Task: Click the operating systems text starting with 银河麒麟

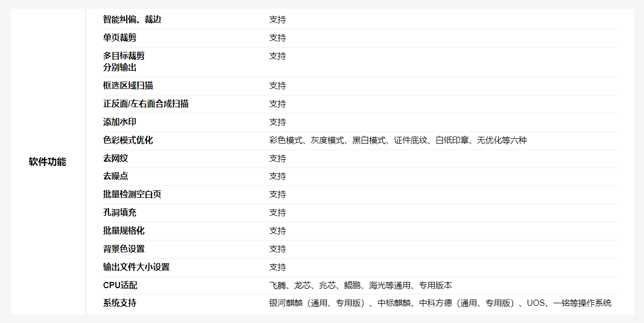Action: pyautogui.click(x=440, y=303)
